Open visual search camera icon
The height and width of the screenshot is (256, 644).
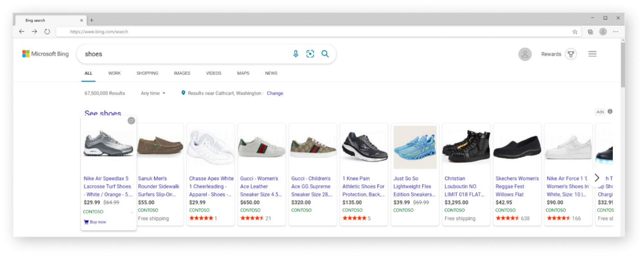pos(310,54)
